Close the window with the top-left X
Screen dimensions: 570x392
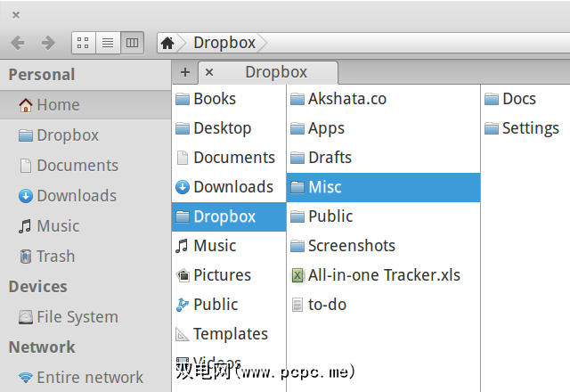coord(16,15)
